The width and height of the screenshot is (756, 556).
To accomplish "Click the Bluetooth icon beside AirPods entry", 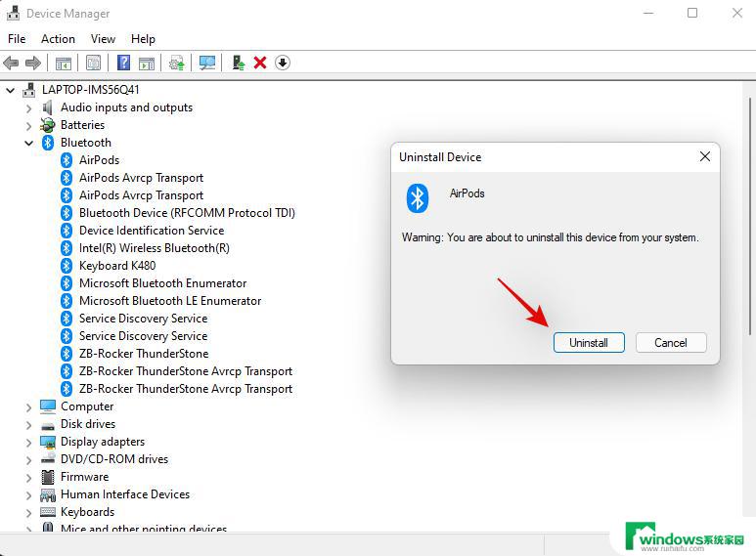I will coord(67,160).
